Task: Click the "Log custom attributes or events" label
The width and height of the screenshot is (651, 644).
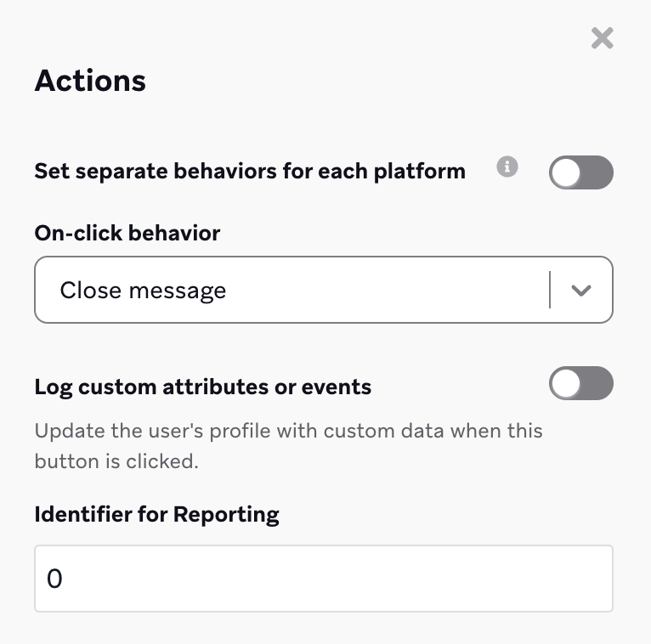Action: [203, 387]
